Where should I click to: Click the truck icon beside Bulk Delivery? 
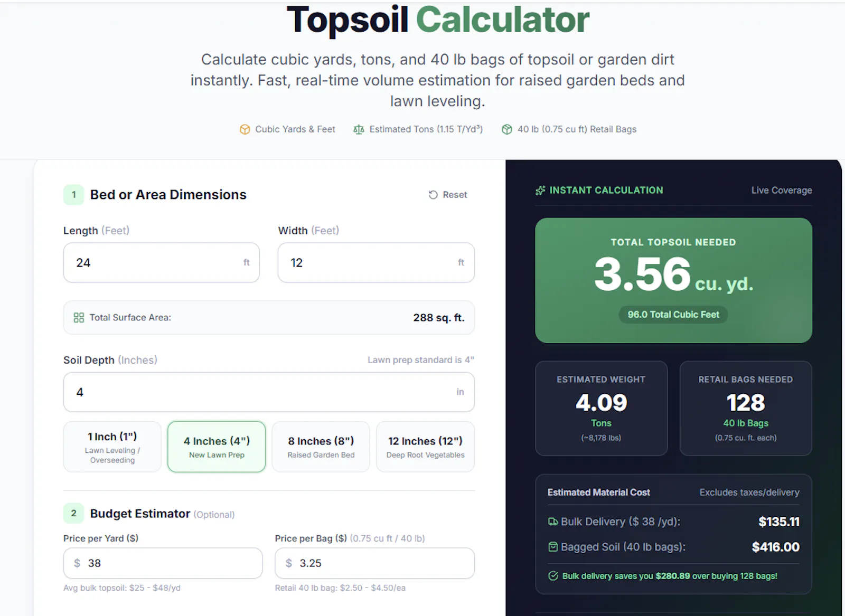click(553, 522)
